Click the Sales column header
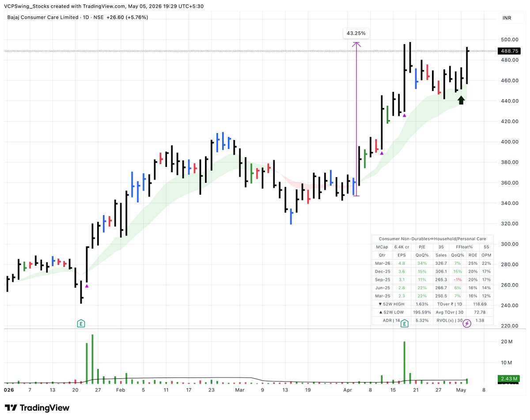 tap(441, 255)
